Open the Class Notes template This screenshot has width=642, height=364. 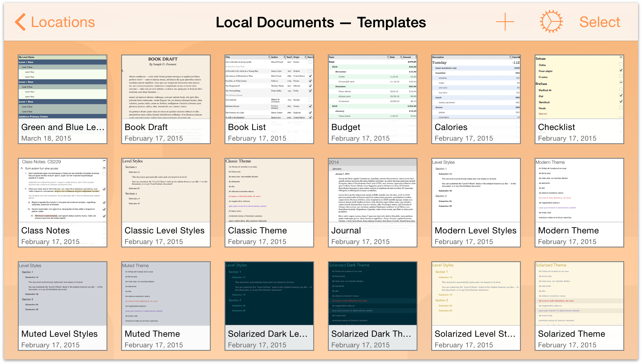(63, 203)
